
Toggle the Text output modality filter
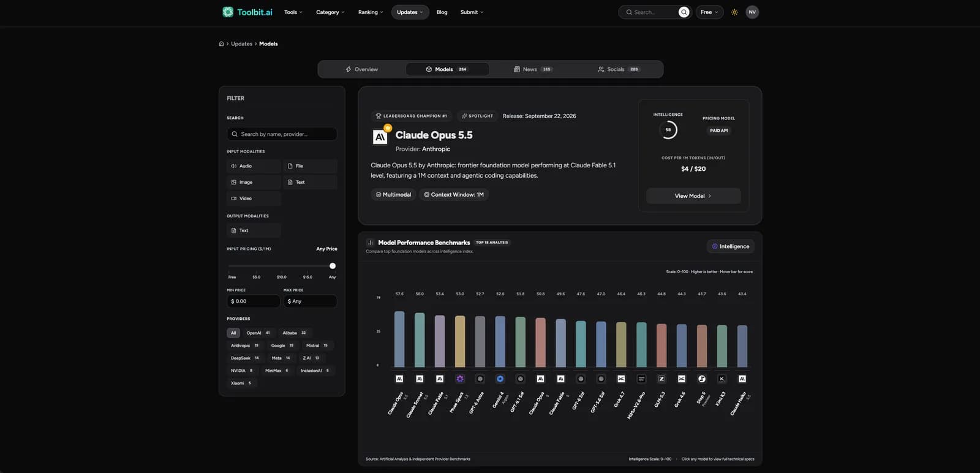pos(254,230)
